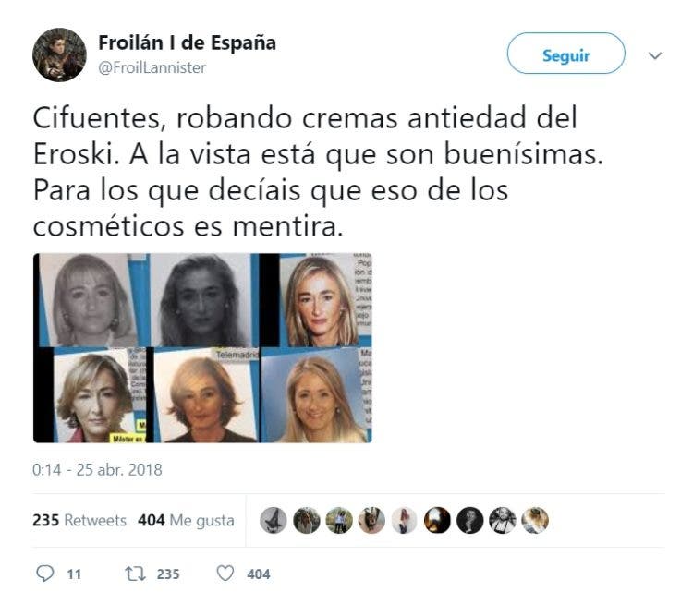Open Froilán I de España profile avatar
Viewport: 693px width, 616px height.
[59, 54]
